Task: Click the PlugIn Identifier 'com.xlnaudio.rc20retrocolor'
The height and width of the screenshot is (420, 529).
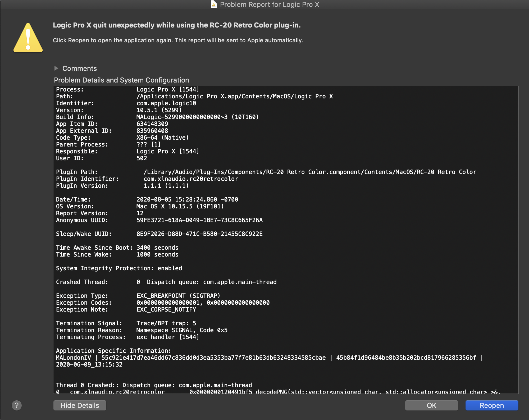Action: click(x=191, y=179)
